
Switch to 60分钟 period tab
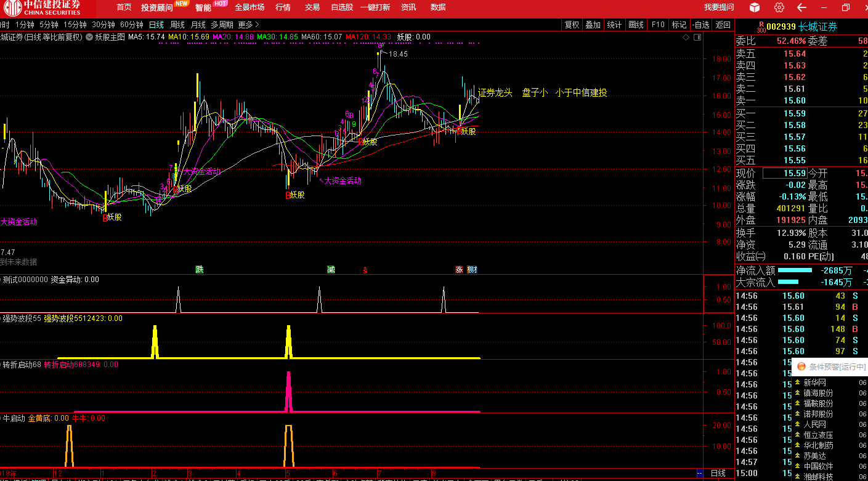pyautogui.click(x=132, y=25)
